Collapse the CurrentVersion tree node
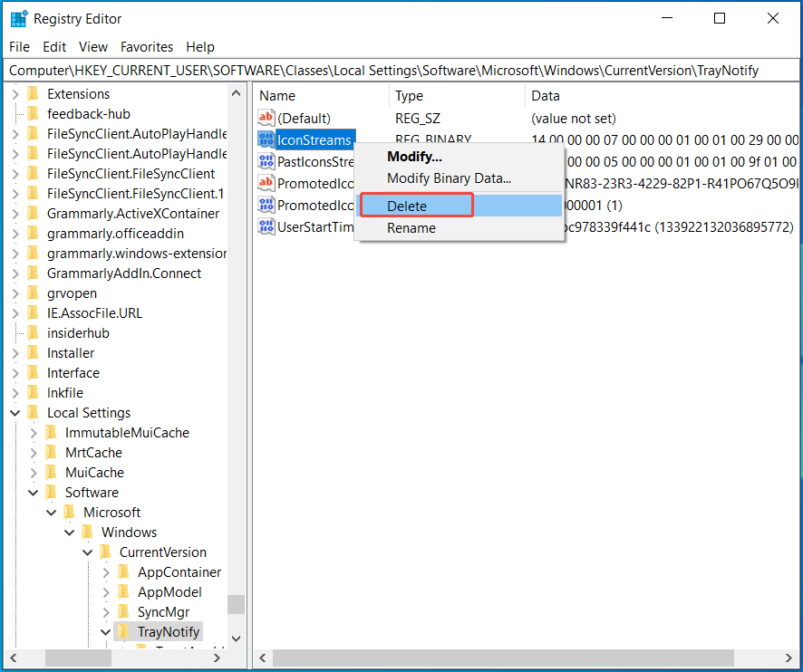Screen dimensions: 803x672 point(87,552)
